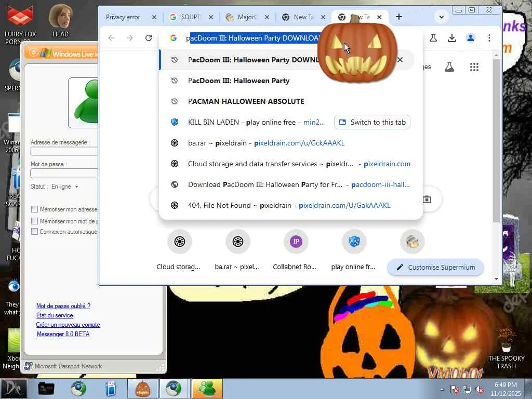
Task: Click Créer un nouveau compte link
Action: pyautogui.click(x=68, y=325)
